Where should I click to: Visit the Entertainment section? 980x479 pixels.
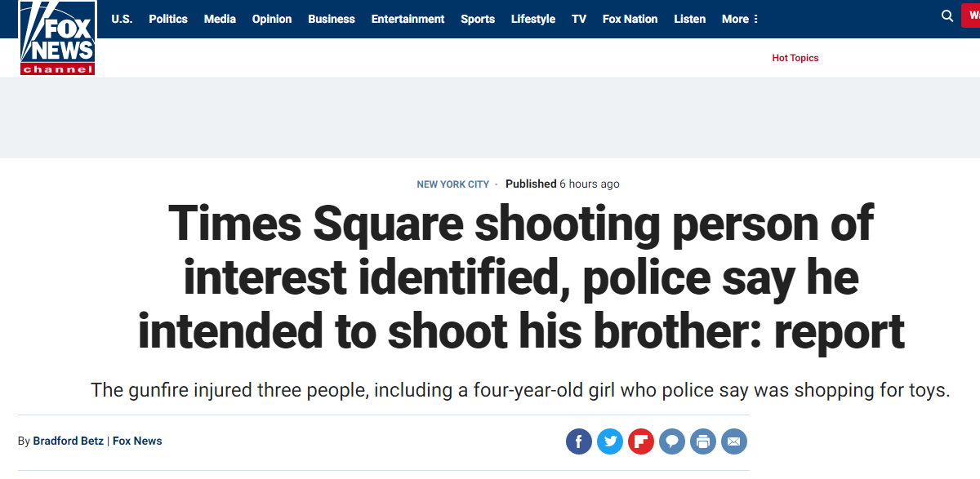pos(408,19)
